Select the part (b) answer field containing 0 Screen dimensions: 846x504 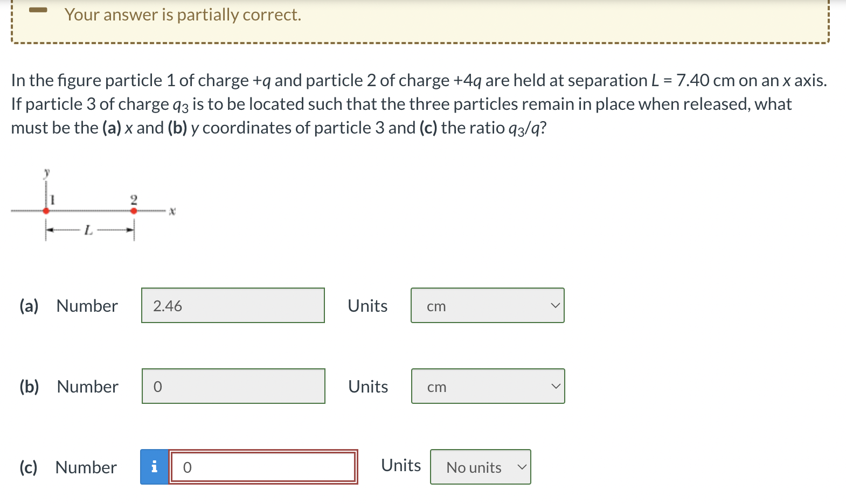[x=233, y=386]
